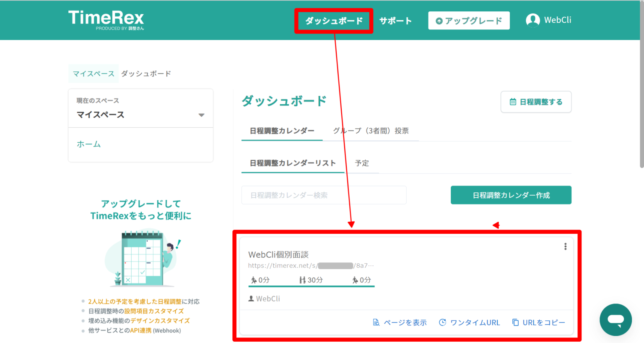The image size is (644, 343).
Task: Click the WebCli user avatar
Action: tap(533, 20)
